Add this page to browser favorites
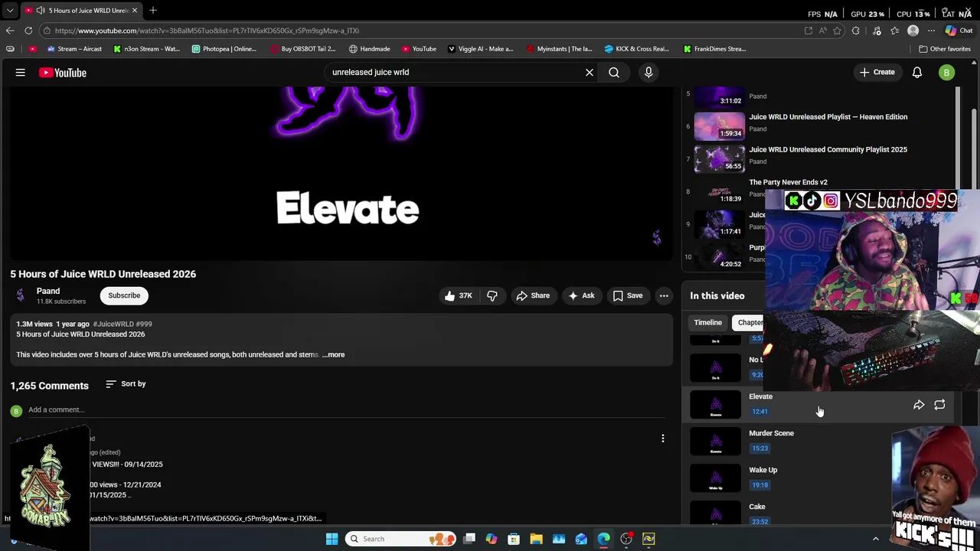 pyautogui.click(x=837, y=31)
